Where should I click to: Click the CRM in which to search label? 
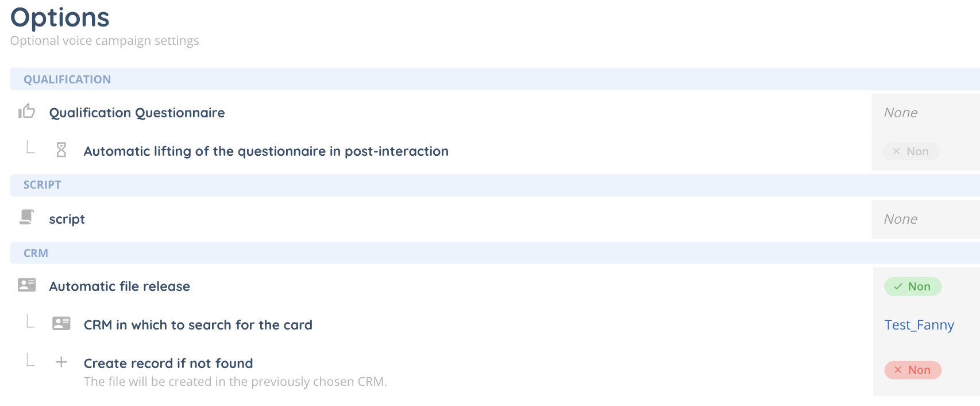[x=198, y=325]
